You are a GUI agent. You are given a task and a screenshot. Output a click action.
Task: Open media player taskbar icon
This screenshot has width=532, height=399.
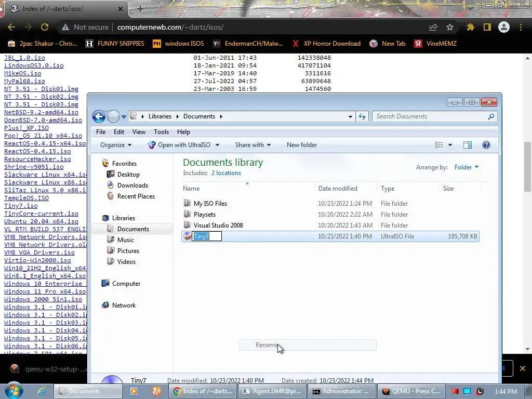pyautogui.click(x=134, y=391)
